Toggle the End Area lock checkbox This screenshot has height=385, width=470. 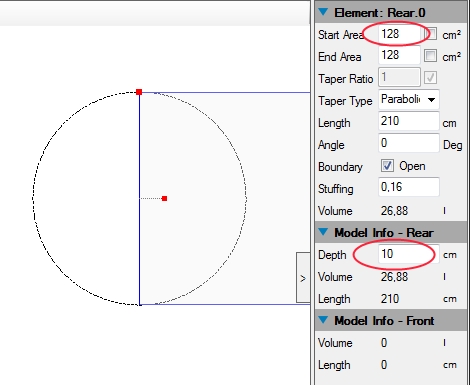[x=430, y=56]
